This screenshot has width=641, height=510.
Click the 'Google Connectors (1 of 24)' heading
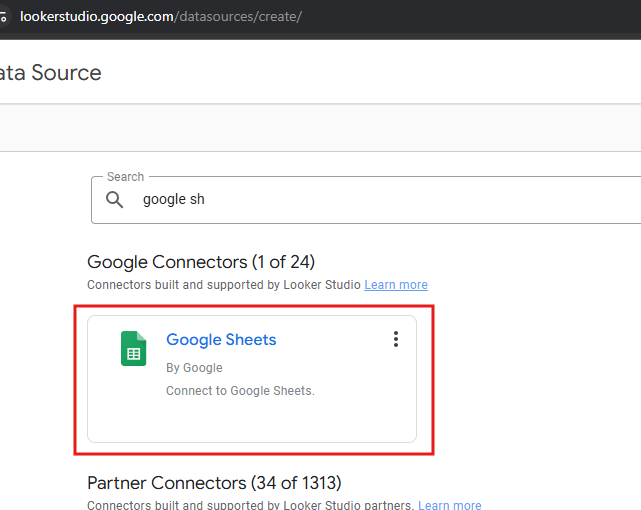tap(201, 262)
